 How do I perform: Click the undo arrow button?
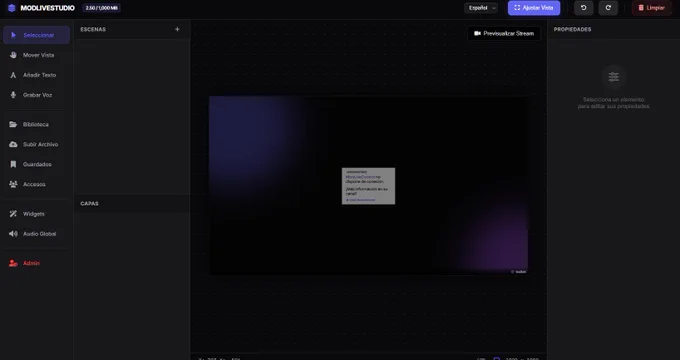click(x=583, y=8)
